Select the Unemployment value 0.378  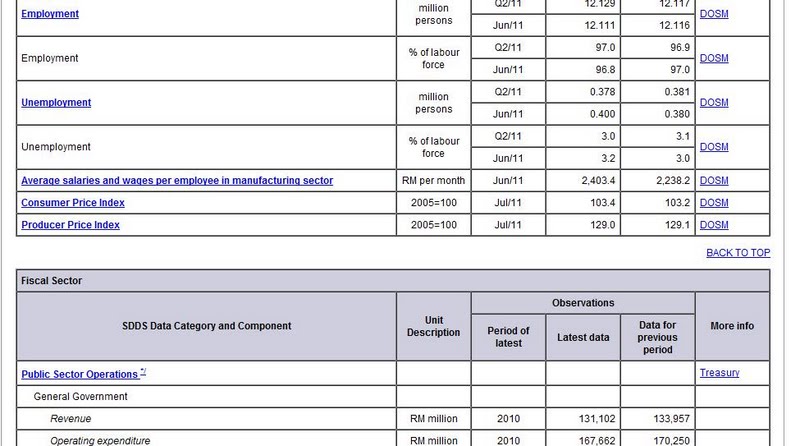(x=603, y=92)
